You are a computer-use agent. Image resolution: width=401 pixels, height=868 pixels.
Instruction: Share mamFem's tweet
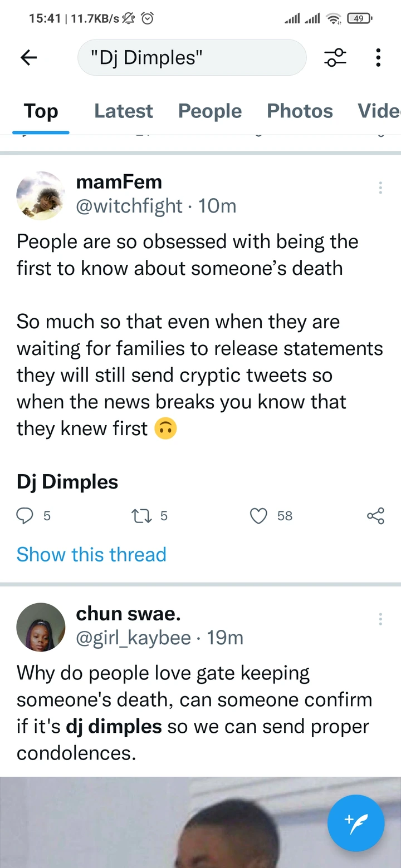coord(376,516)
